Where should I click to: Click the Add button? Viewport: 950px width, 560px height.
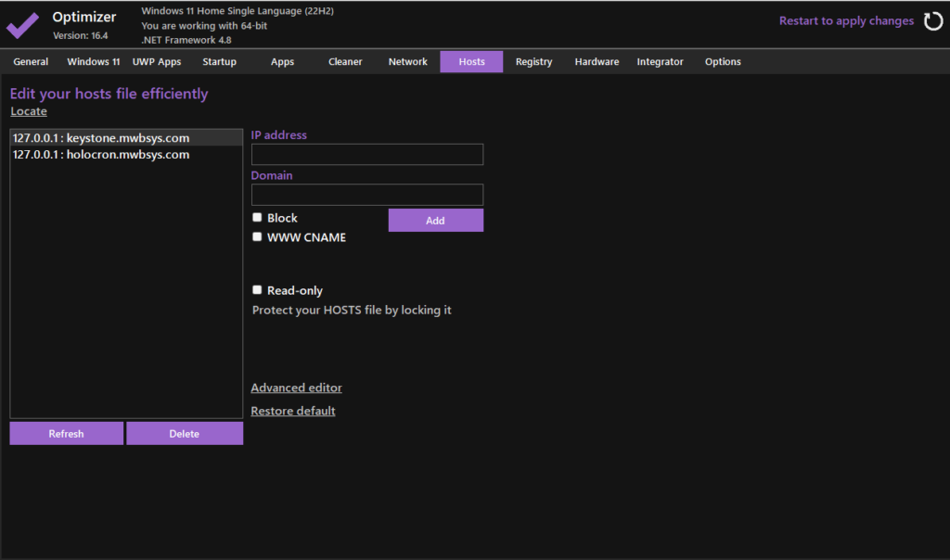click(435, 221)
